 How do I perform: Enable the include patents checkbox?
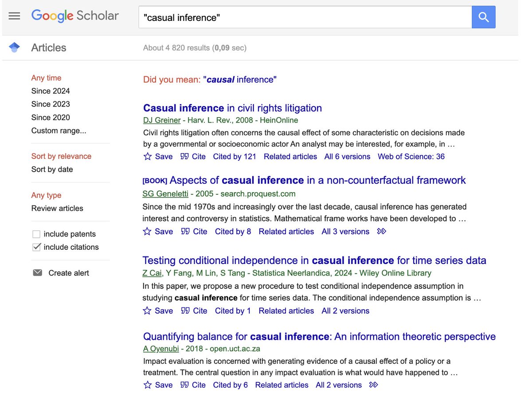[x=36, y=234]
